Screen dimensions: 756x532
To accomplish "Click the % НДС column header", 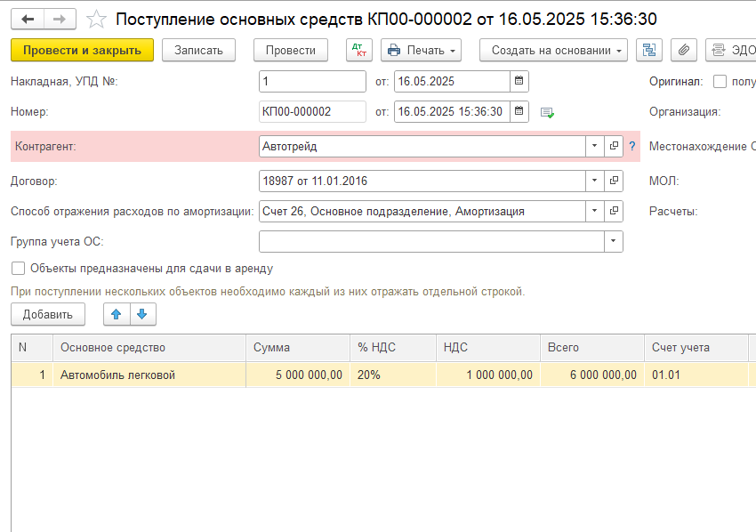I will point(393,348).
